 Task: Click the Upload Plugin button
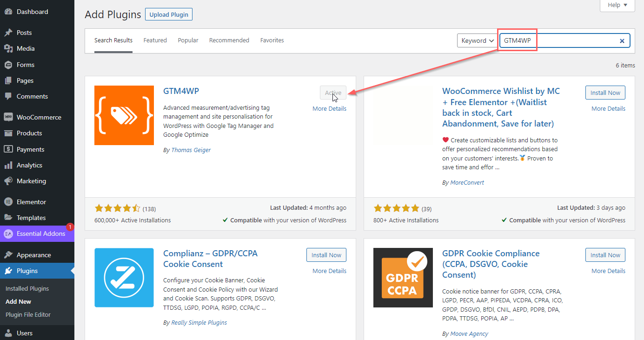point(169,14)
